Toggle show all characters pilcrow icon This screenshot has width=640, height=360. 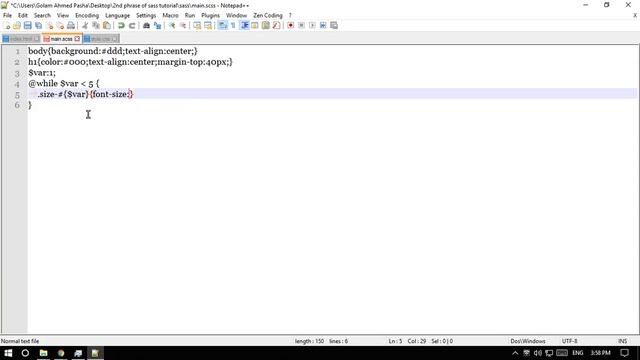pyautogui.click(x=233, y=25)
